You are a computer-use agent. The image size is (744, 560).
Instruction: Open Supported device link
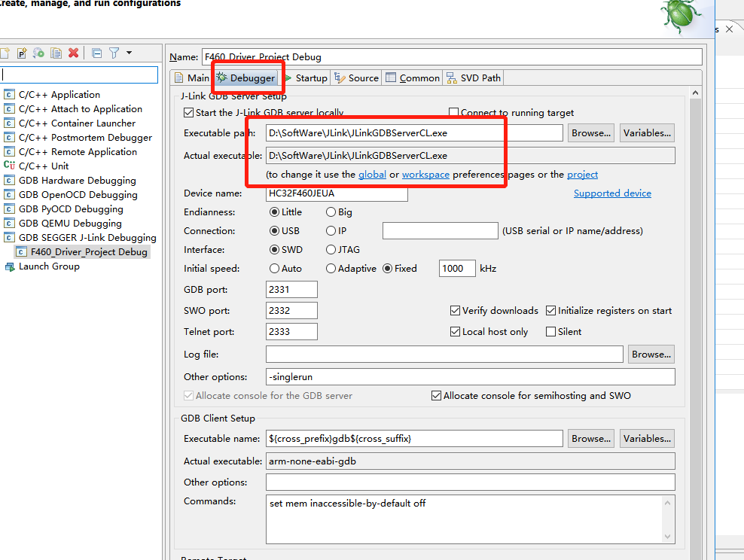tap(612, 193)
